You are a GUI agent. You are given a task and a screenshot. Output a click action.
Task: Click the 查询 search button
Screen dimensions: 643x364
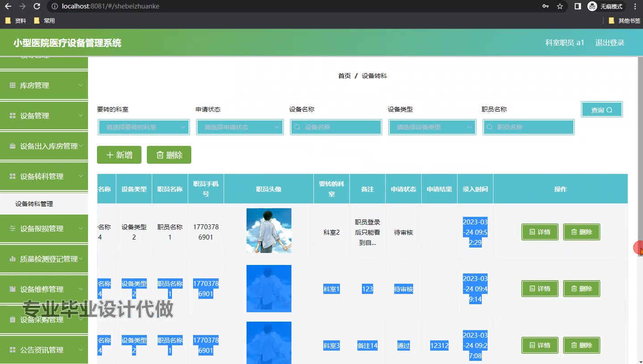[601, 110]
